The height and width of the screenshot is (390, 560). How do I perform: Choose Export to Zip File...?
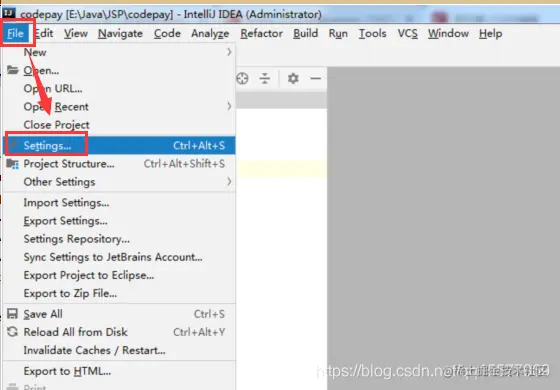click(119, 293)
